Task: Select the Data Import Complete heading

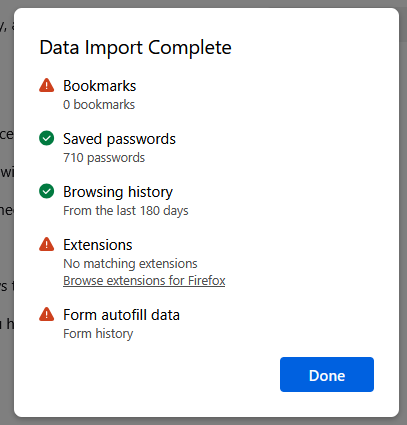Action: pyautogui.click(x=135, y=48)
